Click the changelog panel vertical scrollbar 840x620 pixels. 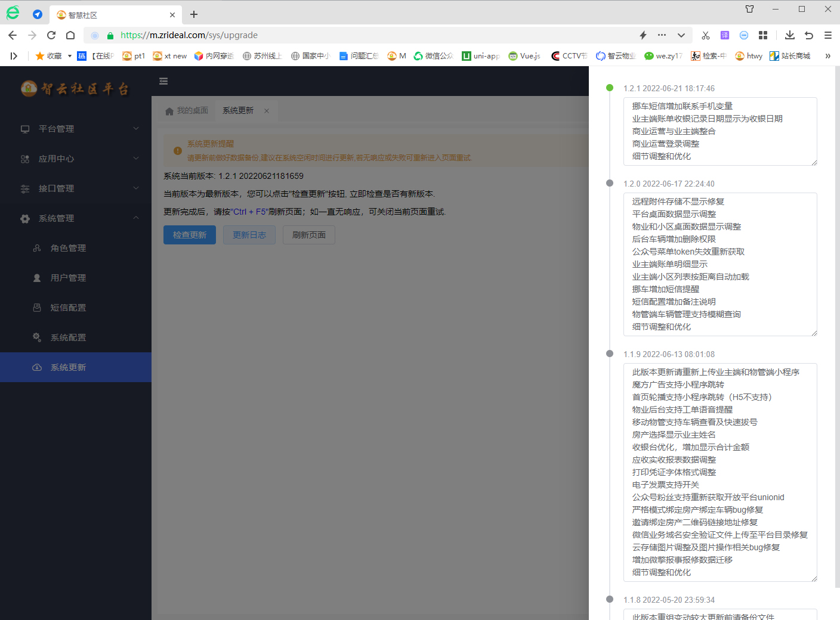click(837, 328)
